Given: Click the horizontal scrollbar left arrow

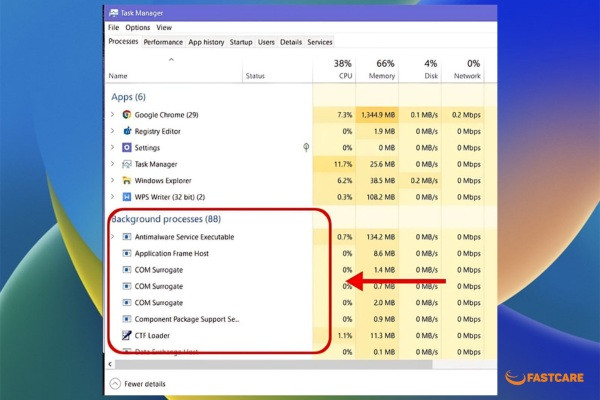Looking at the screenshot, I should [110, 364].
